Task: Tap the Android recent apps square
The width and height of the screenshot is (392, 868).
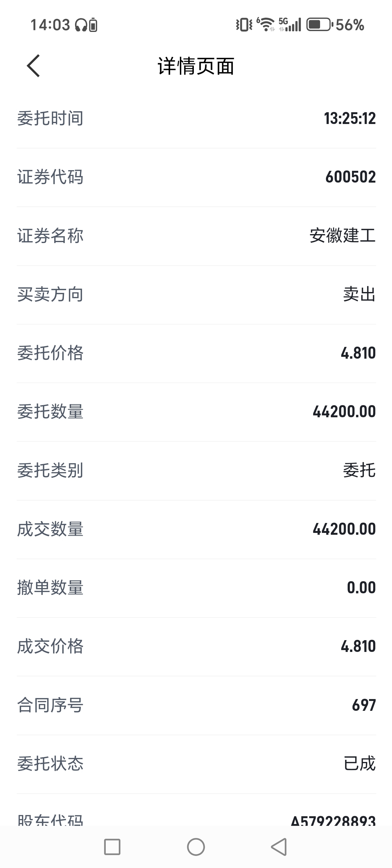Action: (112, 847)
